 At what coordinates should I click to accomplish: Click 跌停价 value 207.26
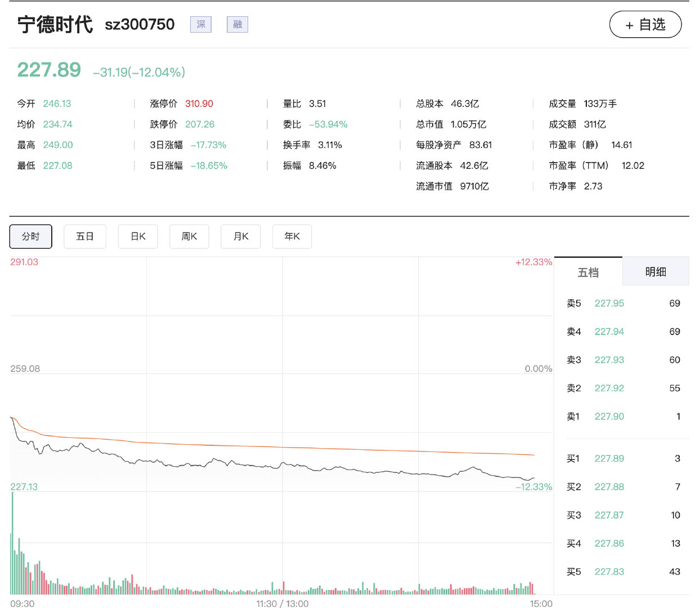(x=200, y=124)
